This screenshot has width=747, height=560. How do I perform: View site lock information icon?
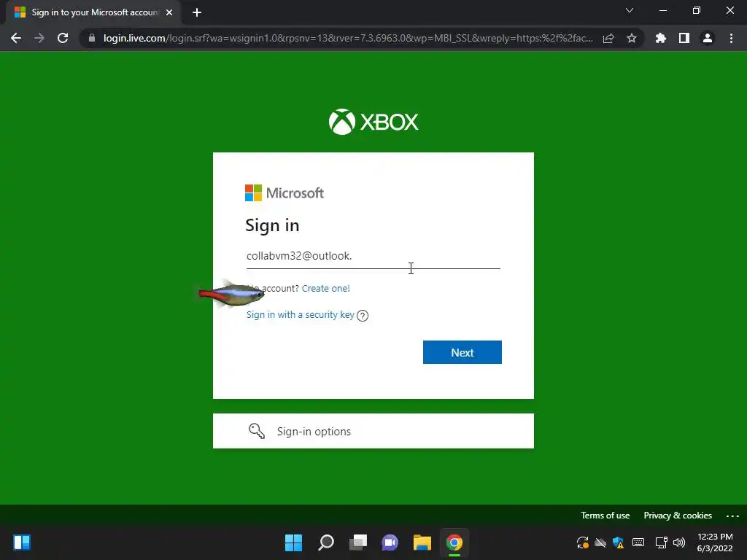point(92,38)
